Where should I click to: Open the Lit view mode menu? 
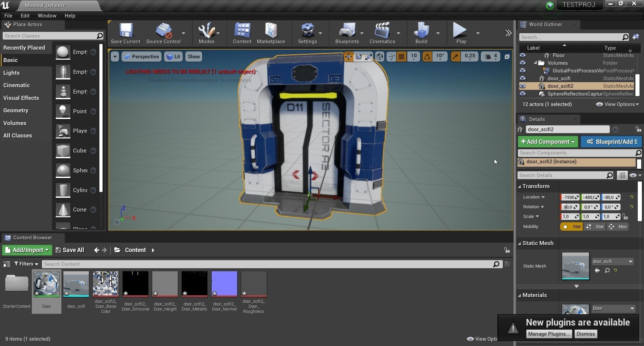tap(173, 57)
